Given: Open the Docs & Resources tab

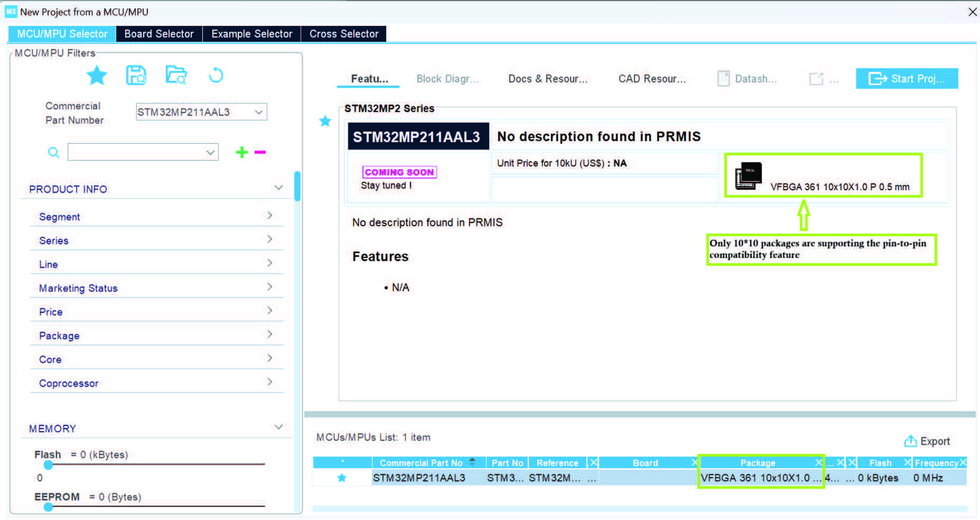Looking at the screenshot, I should click(548, 79).
